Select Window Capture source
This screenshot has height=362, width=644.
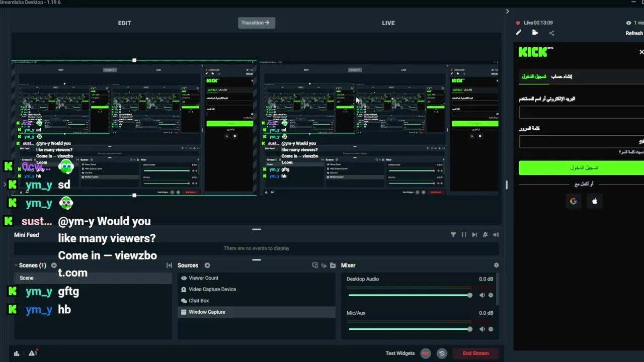pos(257,312)
